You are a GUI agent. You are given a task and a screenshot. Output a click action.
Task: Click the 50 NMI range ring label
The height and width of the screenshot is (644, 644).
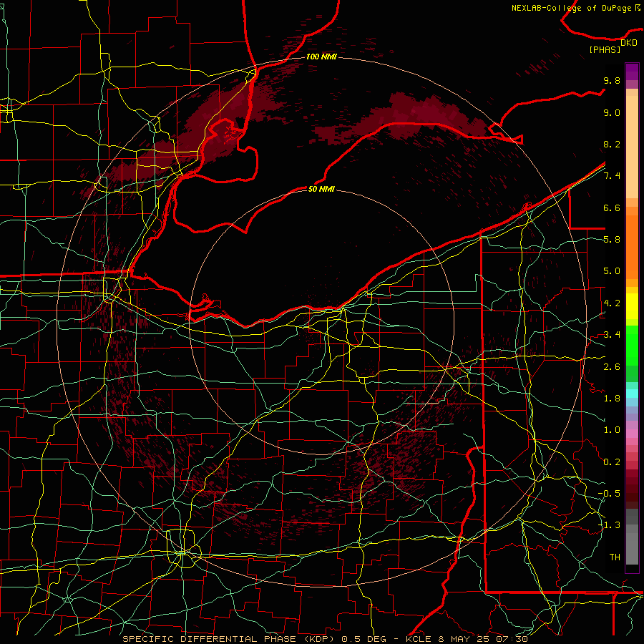tap(321, 189)
